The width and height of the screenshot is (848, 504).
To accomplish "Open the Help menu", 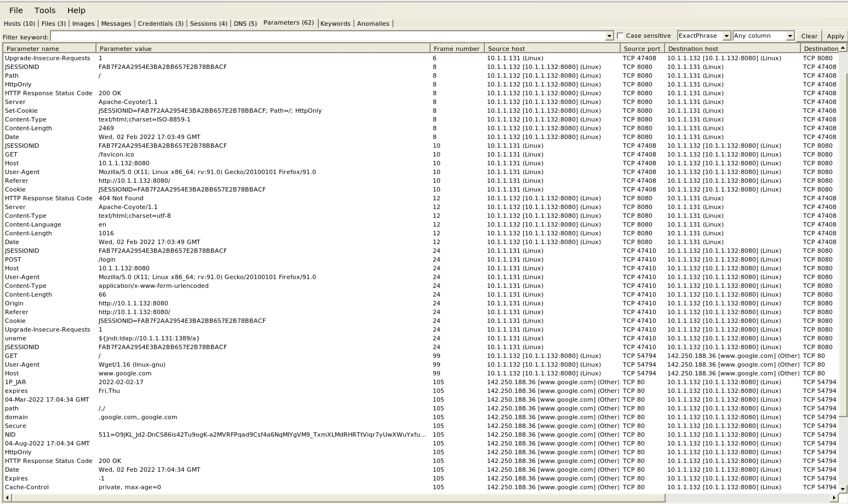I will tap(76, 10).
